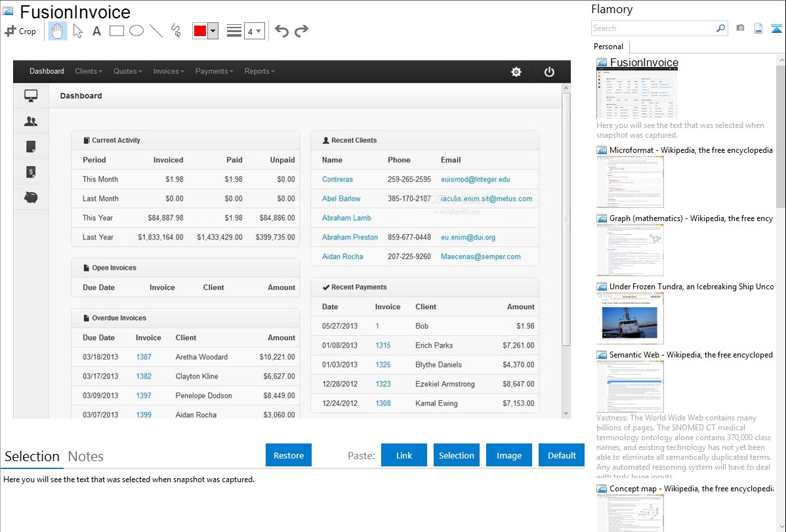Open the clients people sidebar icon
This screenshot has width=786, height=532.
coord(31,121)
